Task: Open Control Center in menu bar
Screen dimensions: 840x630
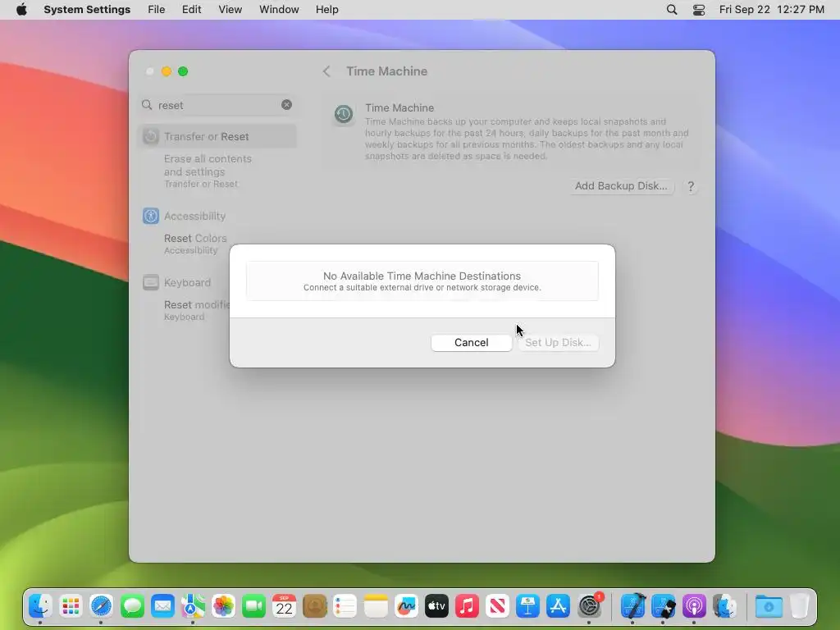Action: tap(699, 10)
